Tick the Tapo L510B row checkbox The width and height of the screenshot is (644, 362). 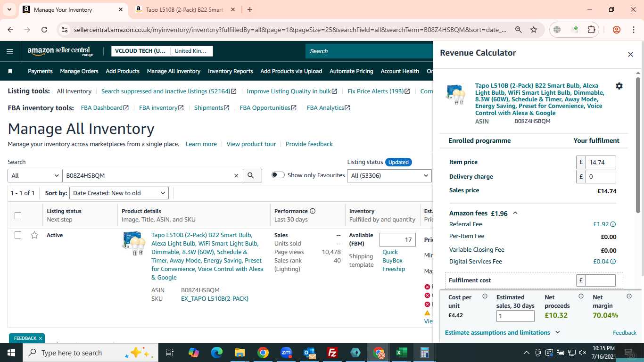pos(18,235)
